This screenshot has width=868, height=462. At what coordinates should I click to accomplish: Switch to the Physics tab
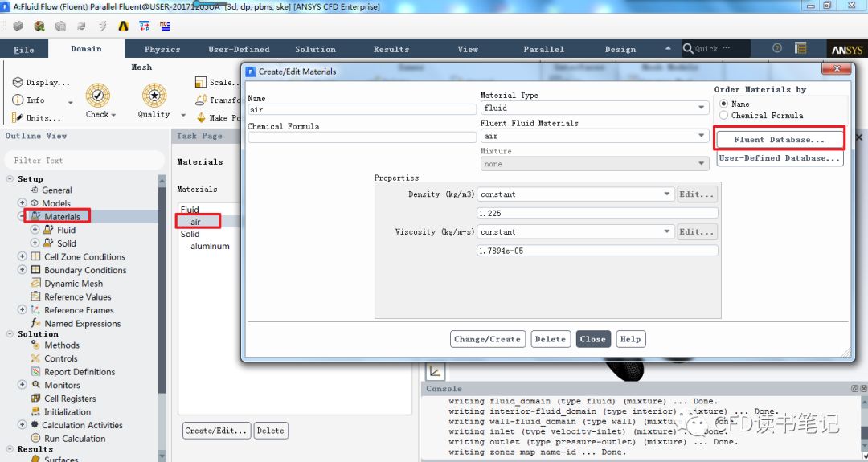[x=162, y=49]
